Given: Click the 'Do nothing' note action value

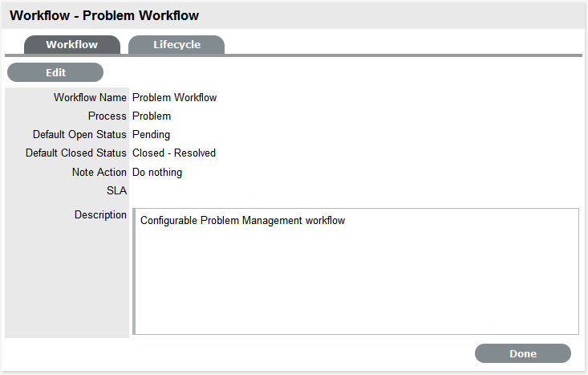Looking at the screenshot, I should pos(157,172).
